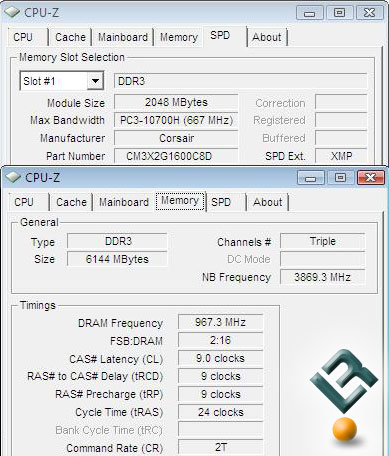Select Cycle Time value 24 clocks
This screenshot has height=456, width=389.
220,412
